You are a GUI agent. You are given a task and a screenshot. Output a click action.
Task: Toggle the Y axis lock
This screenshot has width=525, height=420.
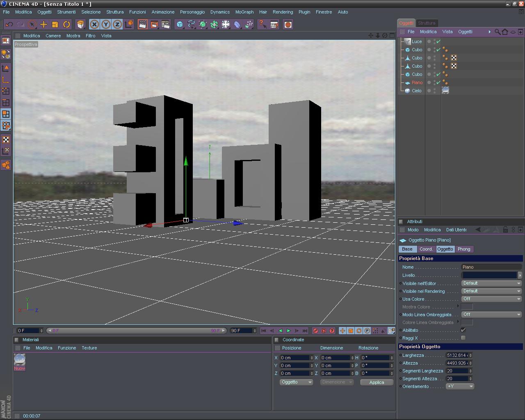pyautogui.click(x=106, y=25)
